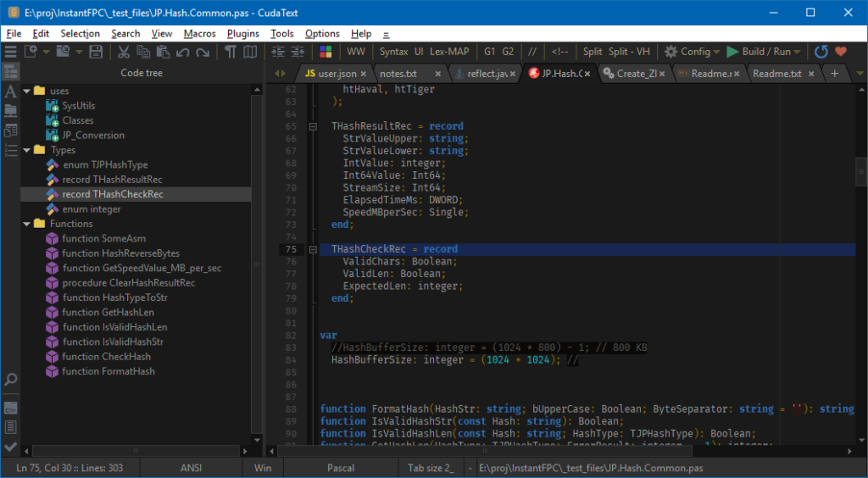The height and width of the screenshot is (478, 868).
Task: Click the Save file floppy disk icon
Action: tap(96, 52)
